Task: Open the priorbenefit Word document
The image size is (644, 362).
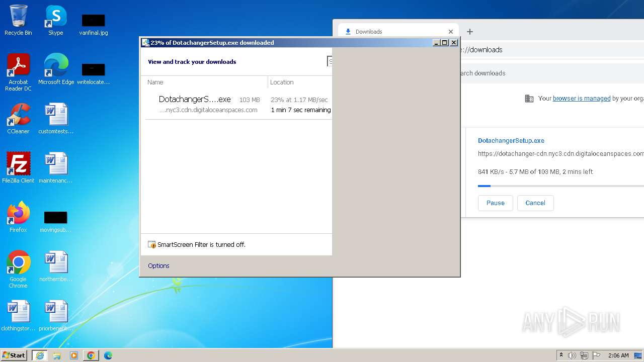Action: pos(56,316)
